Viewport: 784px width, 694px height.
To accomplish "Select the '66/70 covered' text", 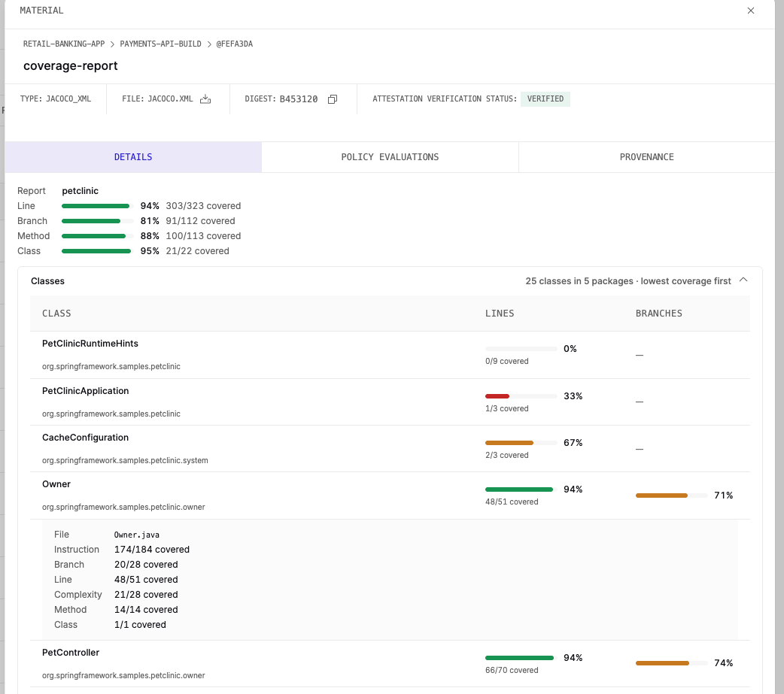I will (x=512, y=670).
